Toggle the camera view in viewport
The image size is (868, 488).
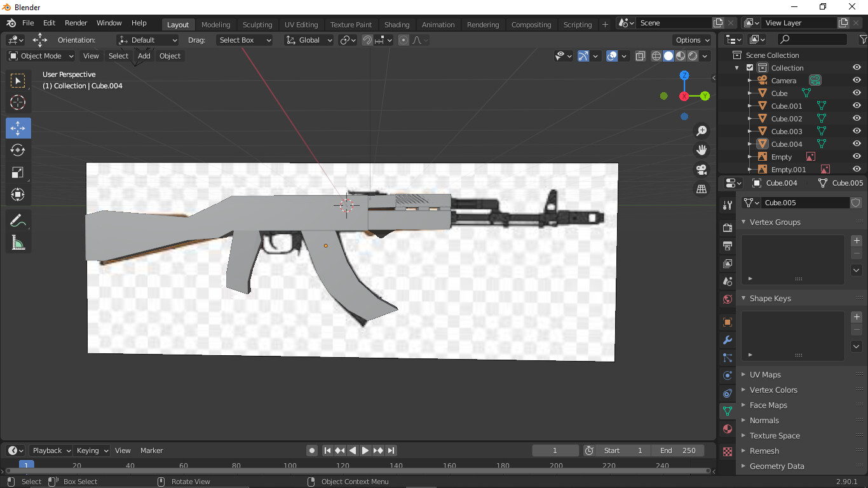click(x=702, y=170)
